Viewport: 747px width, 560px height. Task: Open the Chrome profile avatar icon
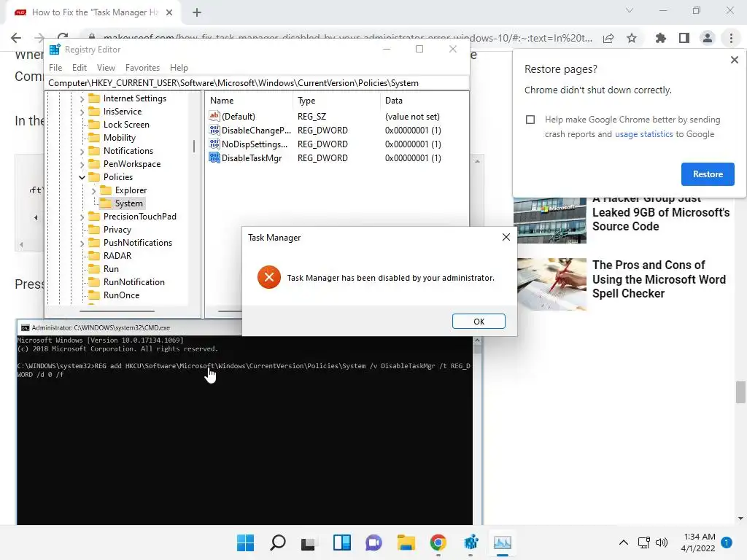pos(708,38)
